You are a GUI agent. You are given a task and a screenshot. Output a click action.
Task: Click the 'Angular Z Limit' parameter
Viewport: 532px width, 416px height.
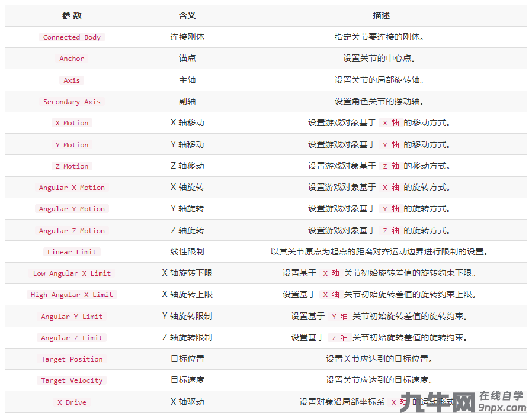pos(72,337)
